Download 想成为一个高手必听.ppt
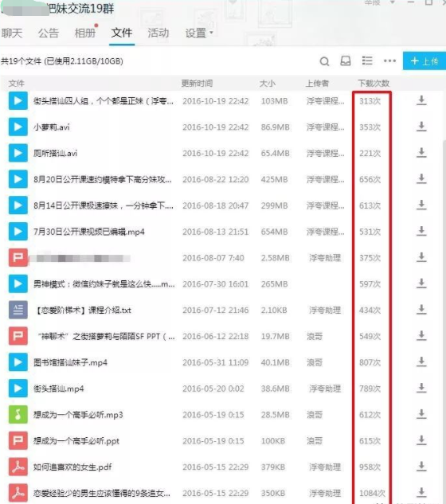 [x=421, y=440]
